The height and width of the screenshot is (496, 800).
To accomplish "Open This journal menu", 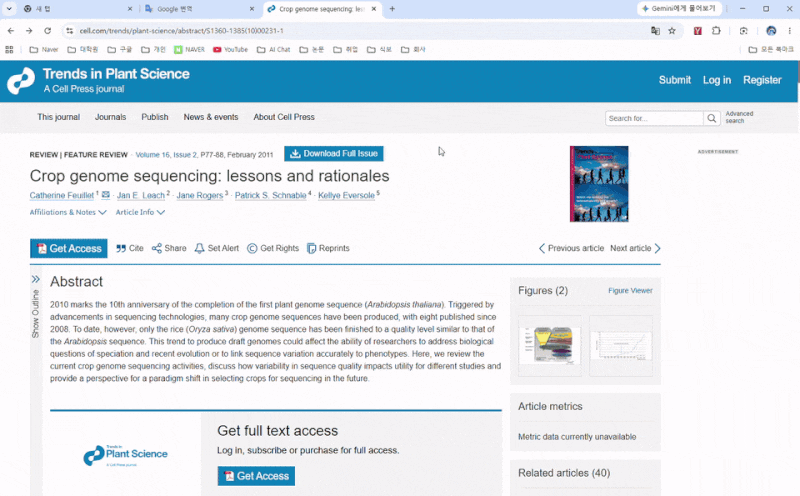I will click(x=59, y=117).
